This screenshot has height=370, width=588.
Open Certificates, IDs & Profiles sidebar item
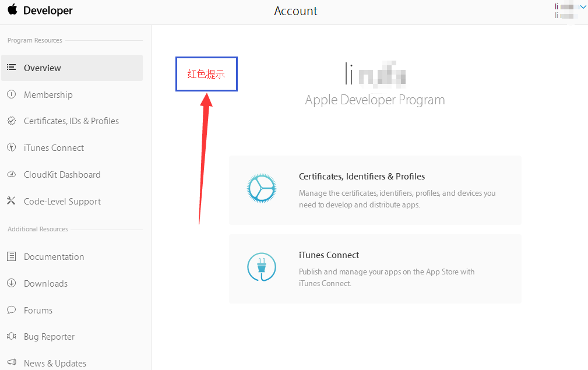click(x=71, y=121)
